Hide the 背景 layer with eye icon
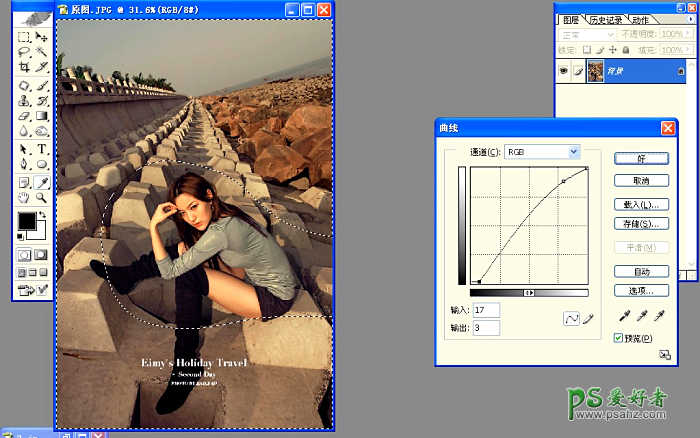Viewport: 700px width, 438px height. click(562, 72)
